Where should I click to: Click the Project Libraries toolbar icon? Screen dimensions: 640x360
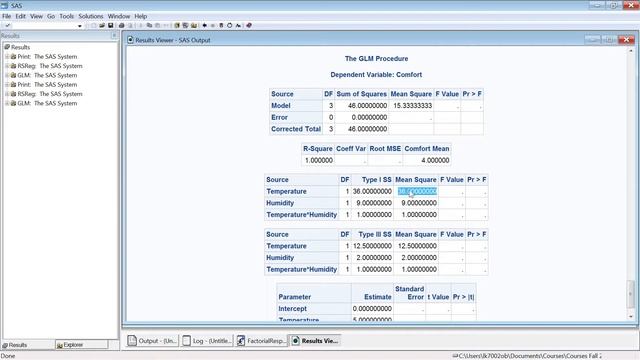(x=193, y=25)
